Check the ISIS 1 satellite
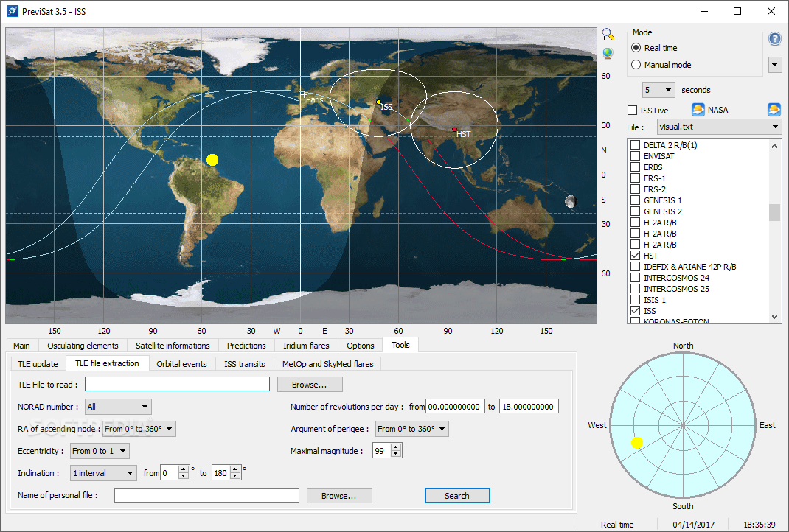789x532 pixels. coord(636,300)
